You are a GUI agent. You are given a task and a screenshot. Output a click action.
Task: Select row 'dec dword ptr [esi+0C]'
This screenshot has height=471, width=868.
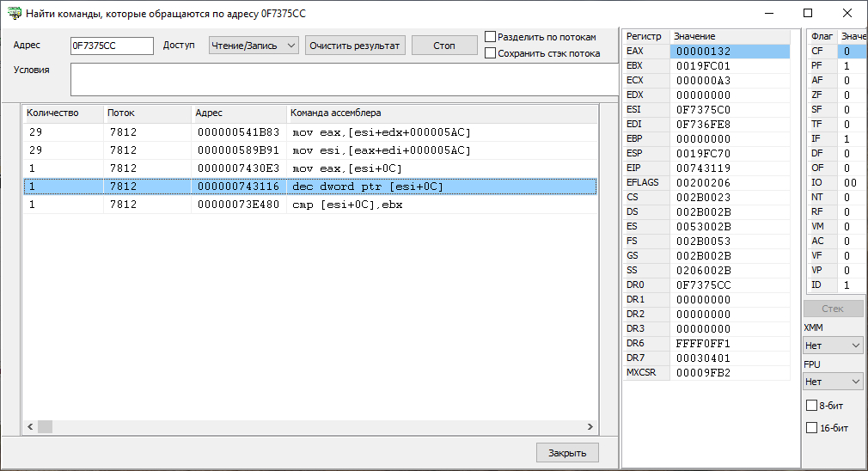coord(310,187)
